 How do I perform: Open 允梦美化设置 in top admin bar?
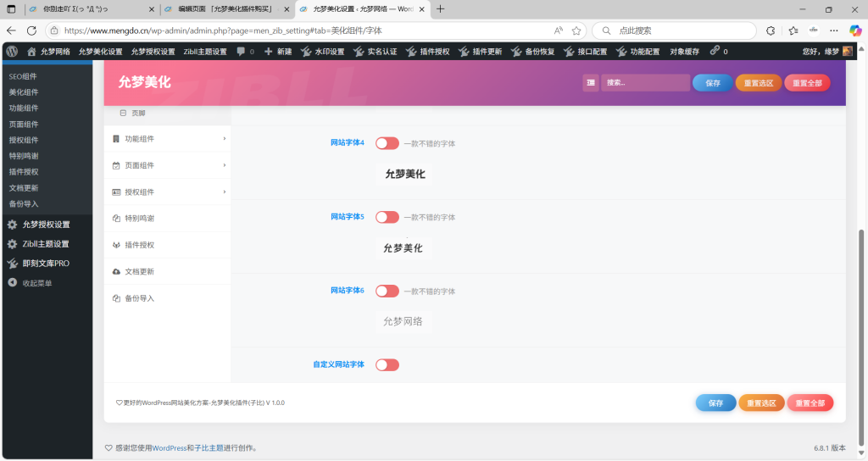click(100, 52)
